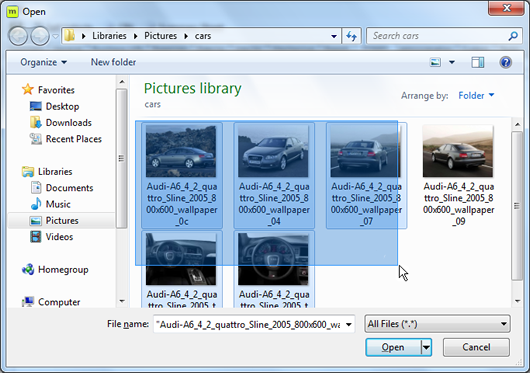530x373 pixels.
Task: Click the Desktop monitor icon
Action: [x=36, y=106]
